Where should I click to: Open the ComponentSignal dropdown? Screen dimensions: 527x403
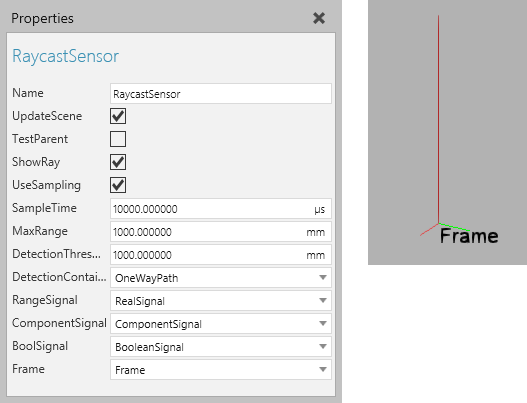pyautogui.click(x=221, y=324)
